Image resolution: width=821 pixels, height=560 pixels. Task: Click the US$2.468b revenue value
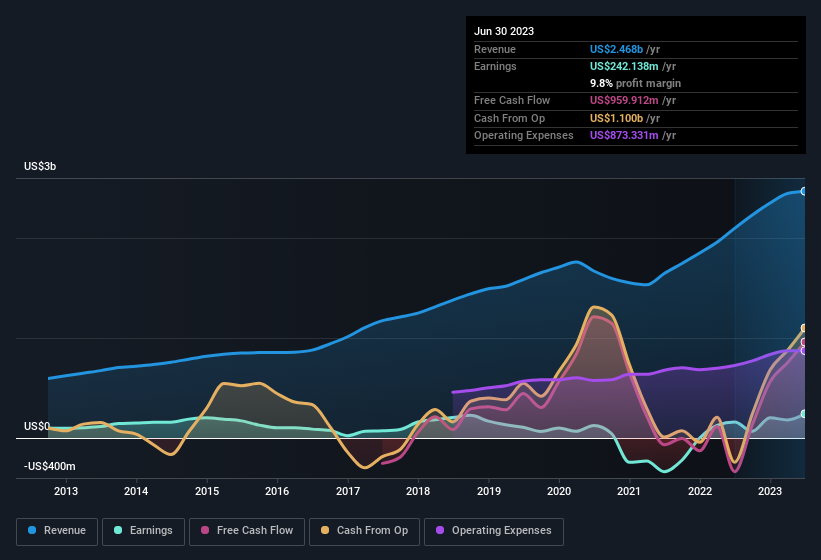click(x=616, y=49)
